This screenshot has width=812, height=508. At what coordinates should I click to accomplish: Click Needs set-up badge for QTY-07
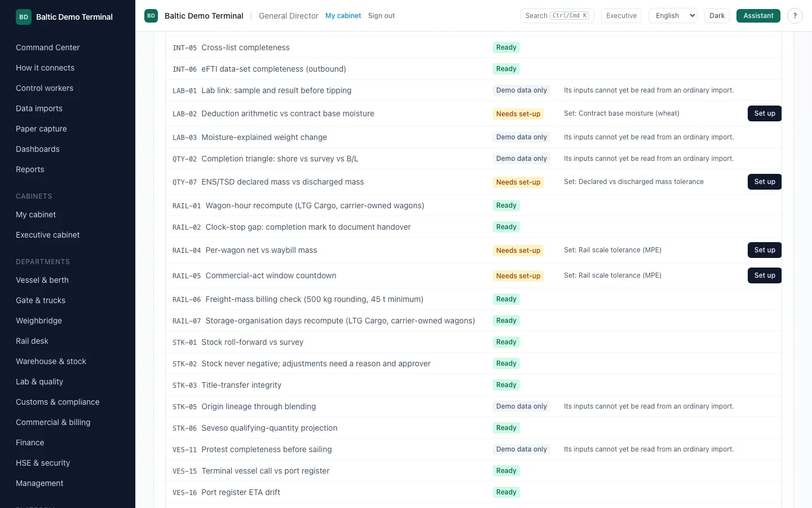point(518,182)
